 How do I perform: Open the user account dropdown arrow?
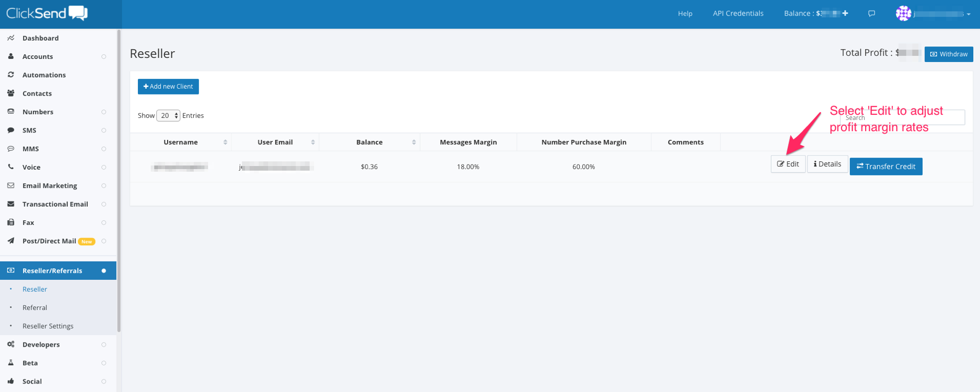pyautogui.click(x=968, y=14)
